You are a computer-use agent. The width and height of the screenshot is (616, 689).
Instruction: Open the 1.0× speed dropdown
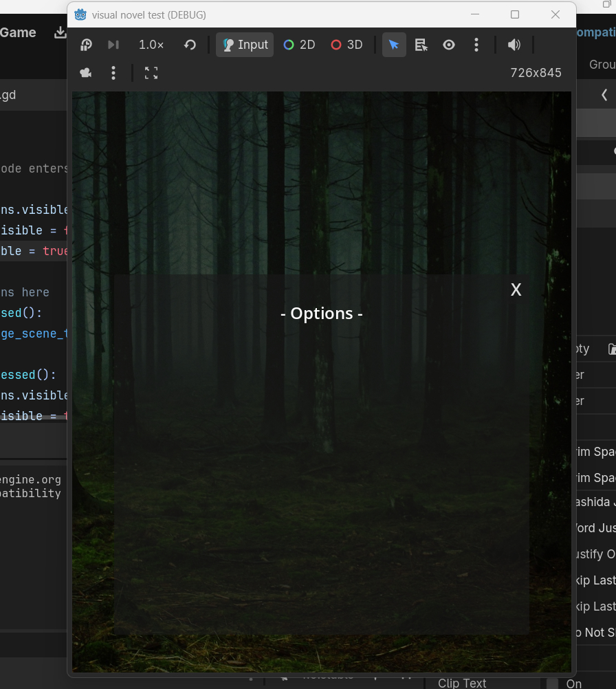(x=151, y=45)
